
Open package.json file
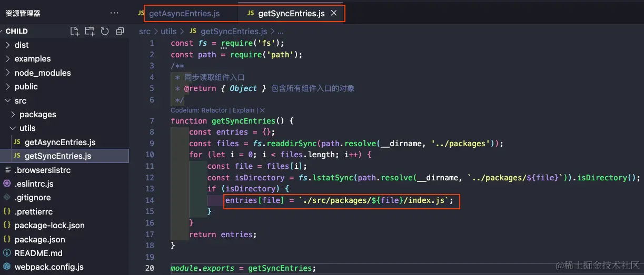(x=40, y=240)
